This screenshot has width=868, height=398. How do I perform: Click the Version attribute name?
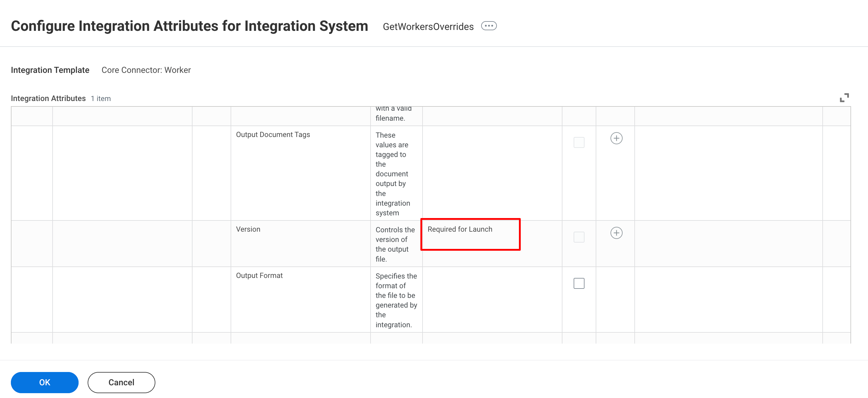pyautogui.click(x=248, y=229)
